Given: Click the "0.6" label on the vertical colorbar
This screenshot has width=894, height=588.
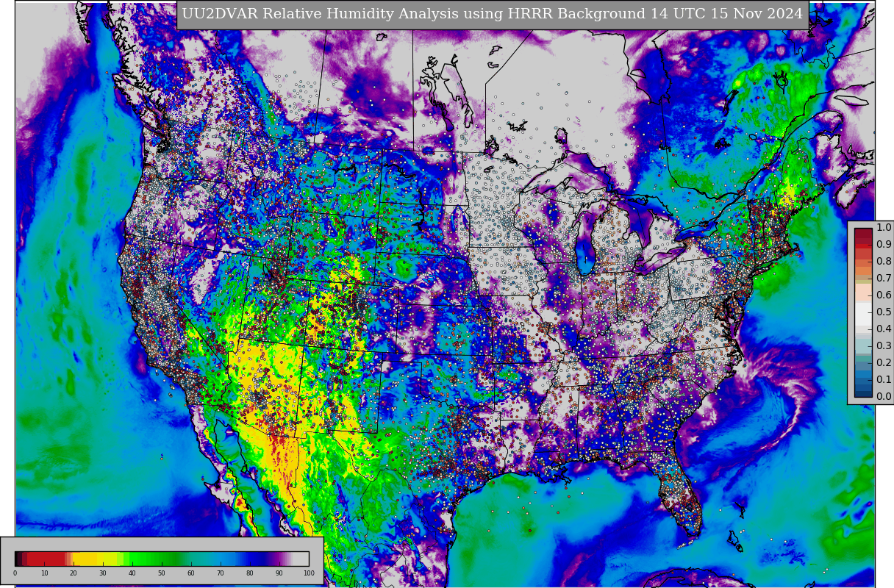Looking at the screenshot, I should (x=884, y=295).
